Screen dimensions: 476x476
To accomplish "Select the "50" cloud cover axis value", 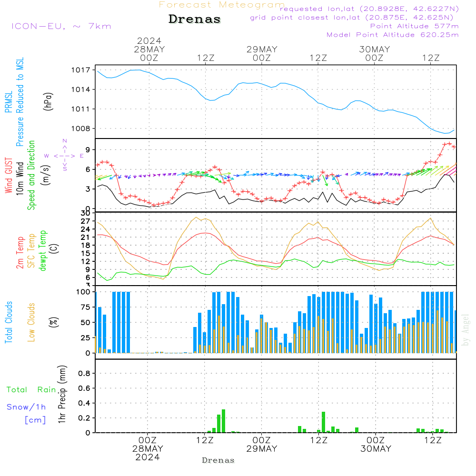I will (x=86, y=323).
